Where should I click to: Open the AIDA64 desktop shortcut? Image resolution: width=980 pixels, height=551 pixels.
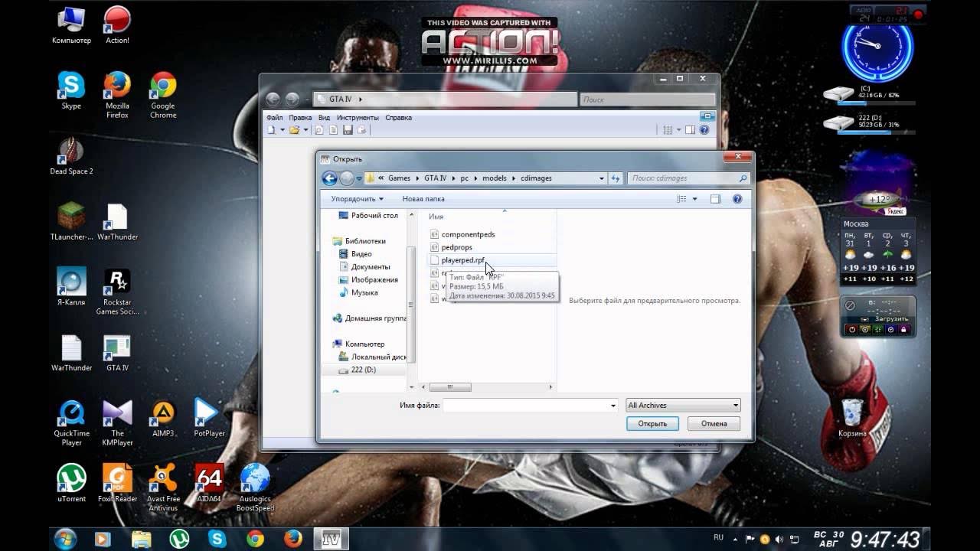click(x=209, y=483)
